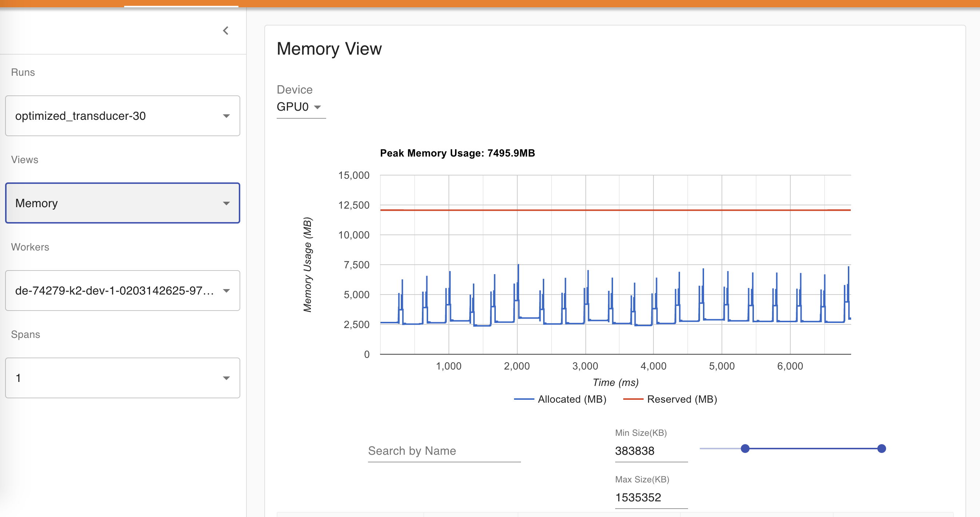
Task: Click the left handle of size slider
Action: pyautogui.click(x=745, y=449)
